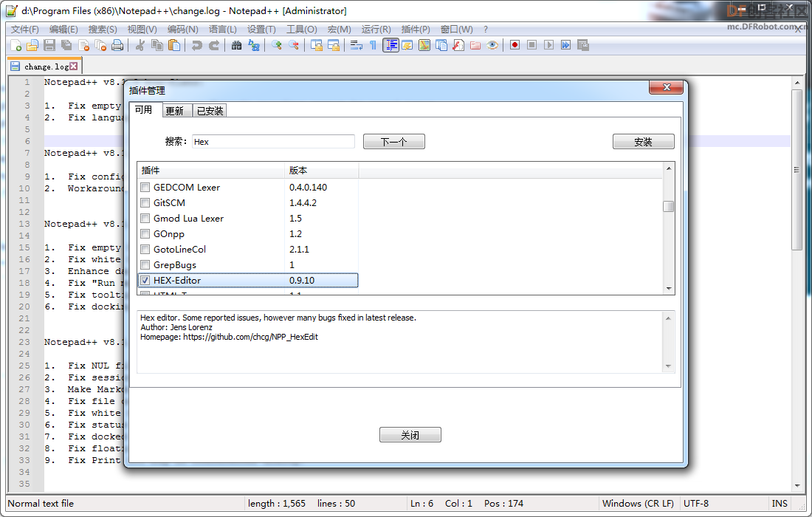Open the 语言(L) menu
This screenshot has height=517, width=812.
pos(223,30)
